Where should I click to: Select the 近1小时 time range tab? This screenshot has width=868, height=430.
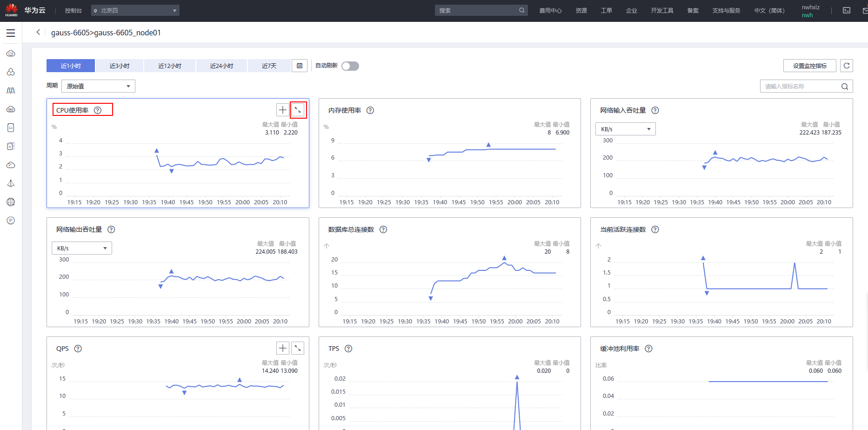tap(71, 66)
